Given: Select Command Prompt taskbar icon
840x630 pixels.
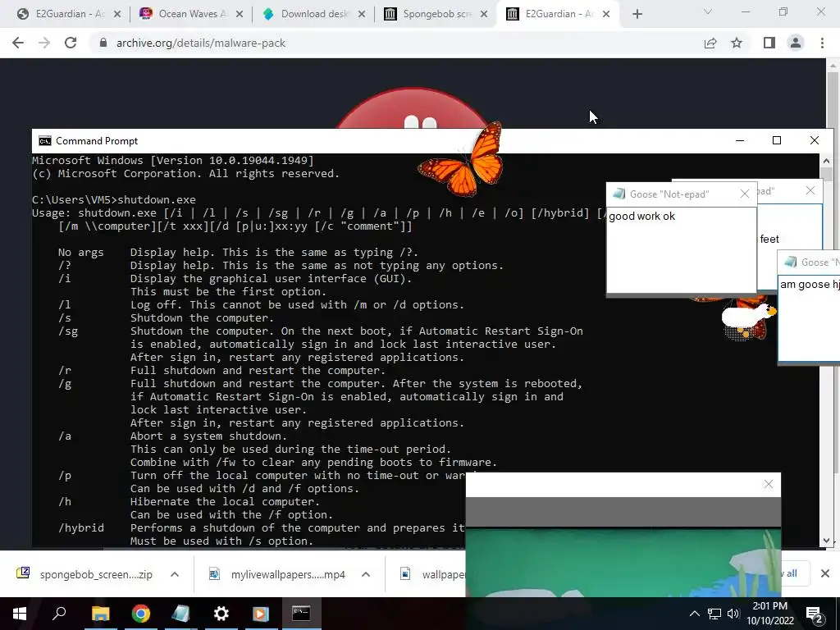Looking at the screenshot, I should [301, 614].
